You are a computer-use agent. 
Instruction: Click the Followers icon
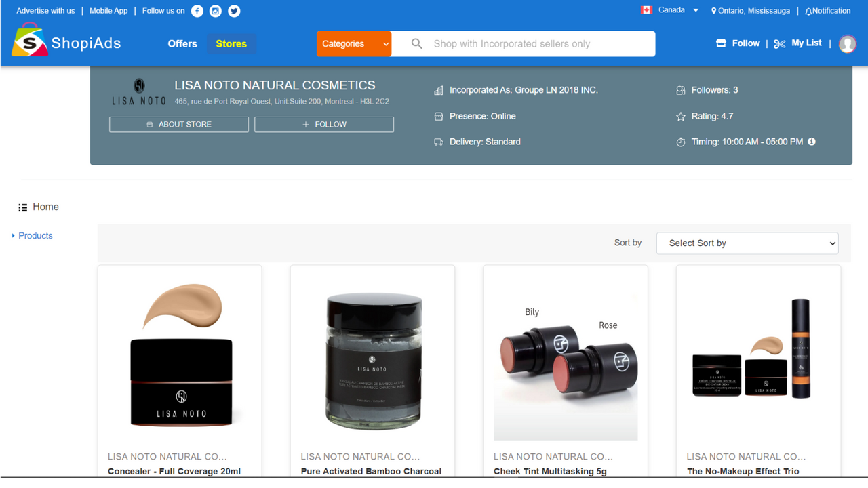coord(681,90)
